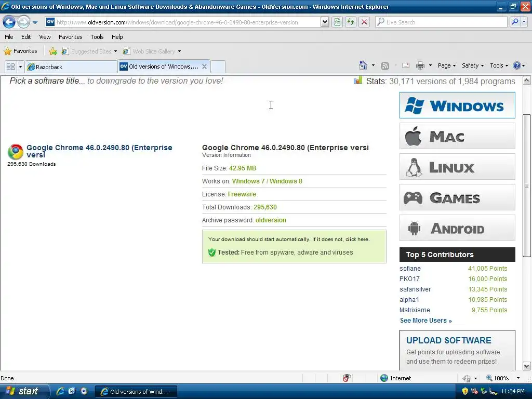Image resolution: width=532 pixels, height=399 pixels.
Task: Open Google Chrome 46.0.2490.80 title link
Action: pos(99,151)
